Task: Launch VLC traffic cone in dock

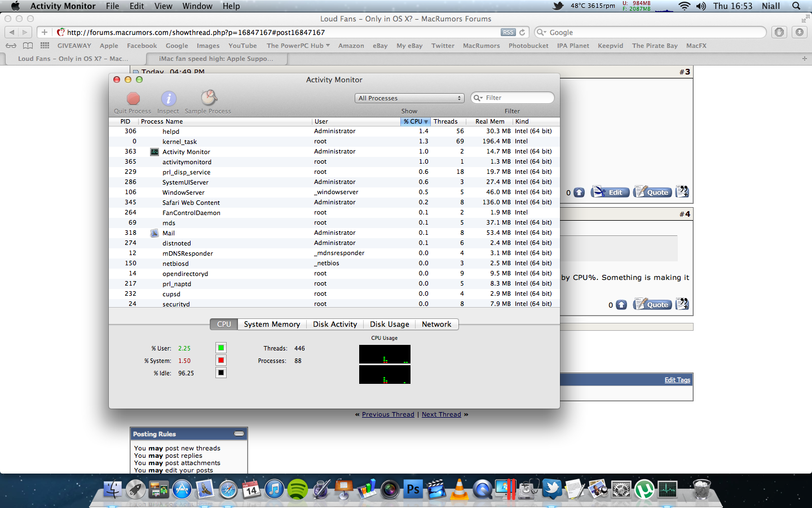Action: tap(460, 489)
